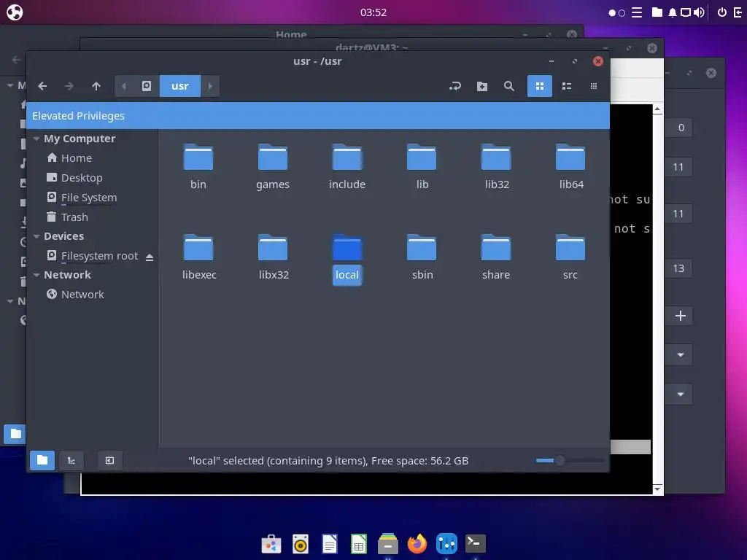Switch to icon view

coord(540,86)
